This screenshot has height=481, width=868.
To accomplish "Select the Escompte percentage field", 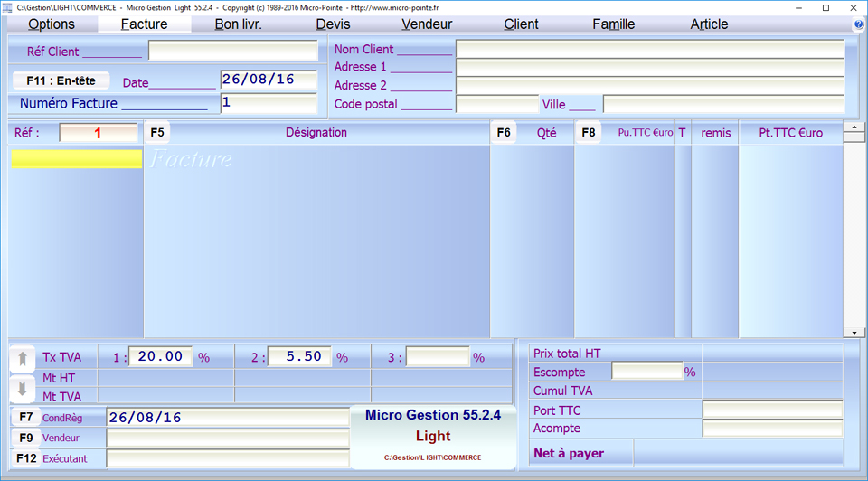I will pyautogui.click(x=646, y=372).
